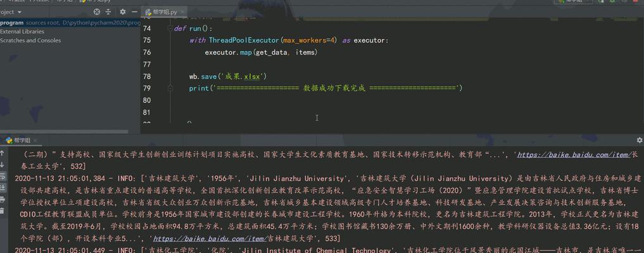
Task: Click the locate opened file target icon
Action: [97, 12]
